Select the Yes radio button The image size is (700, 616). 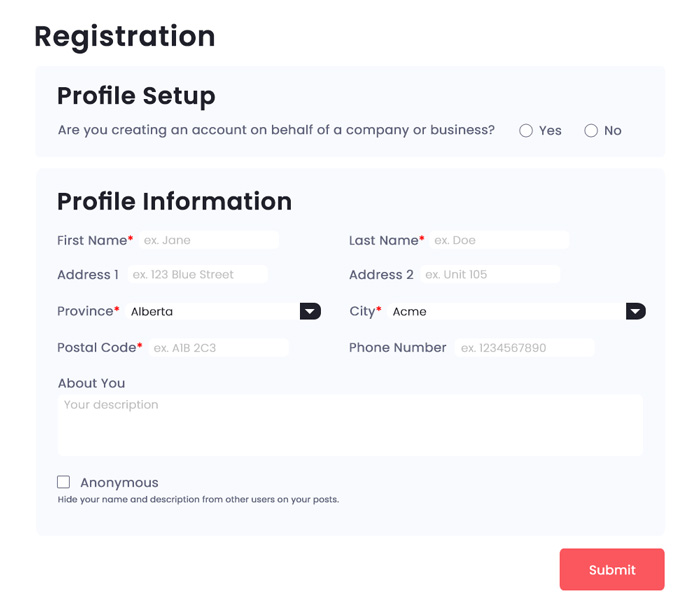point(526,130)
